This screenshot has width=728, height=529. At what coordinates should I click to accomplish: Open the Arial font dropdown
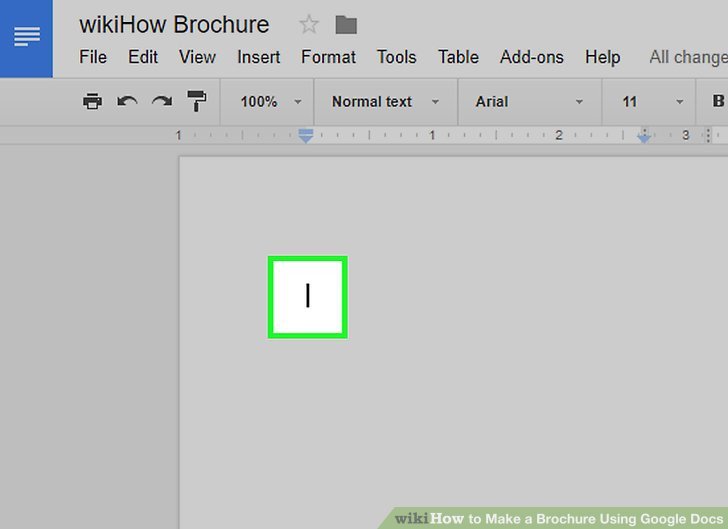[529, 102]
